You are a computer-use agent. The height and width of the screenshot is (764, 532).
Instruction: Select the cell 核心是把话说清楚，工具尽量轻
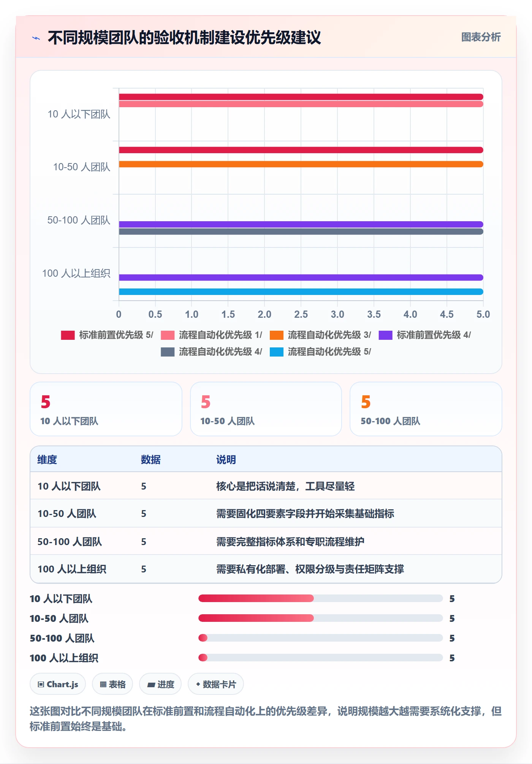[x=285, y=486]
